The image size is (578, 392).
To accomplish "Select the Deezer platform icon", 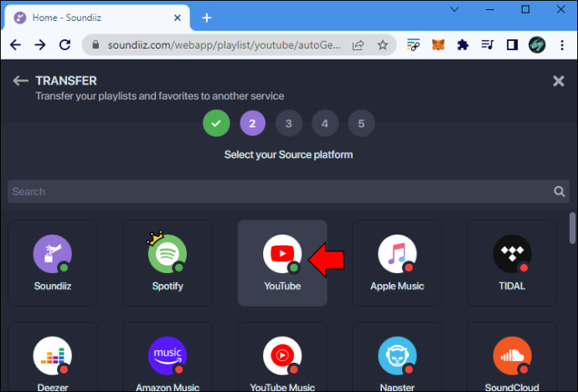I will click(x=52, y=355).
